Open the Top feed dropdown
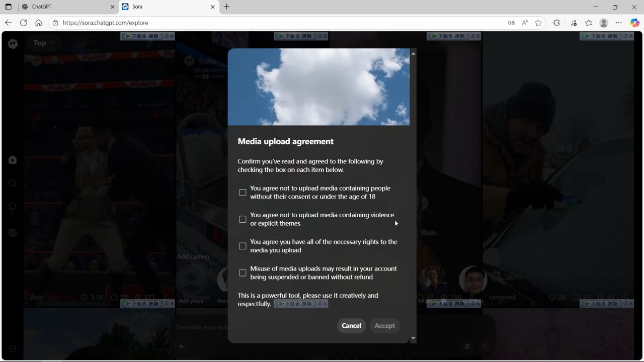 (x=43, y=43)
